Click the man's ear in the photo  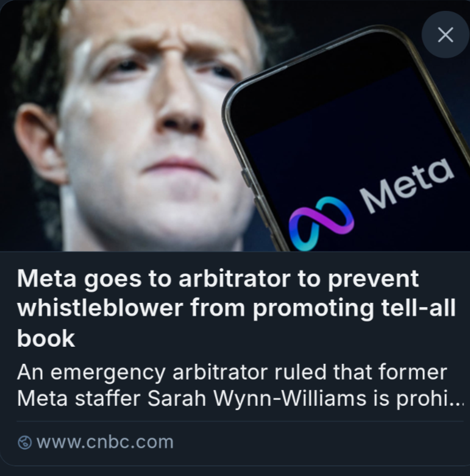point(38,143)
